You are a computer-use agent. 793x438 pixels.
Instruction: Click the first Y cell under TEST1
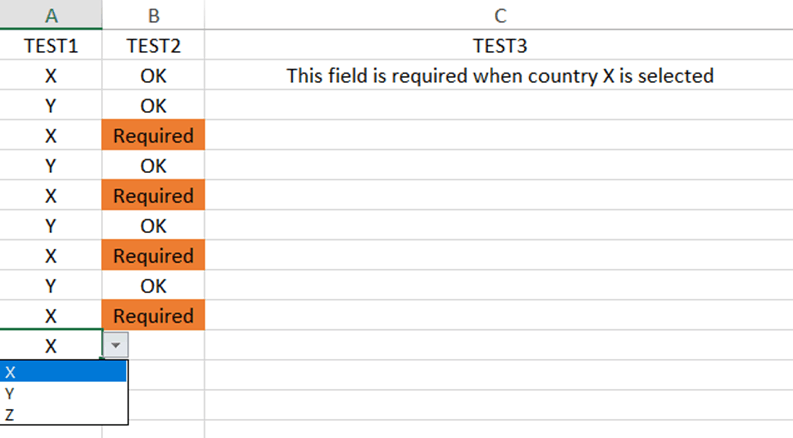pos(51,105)
